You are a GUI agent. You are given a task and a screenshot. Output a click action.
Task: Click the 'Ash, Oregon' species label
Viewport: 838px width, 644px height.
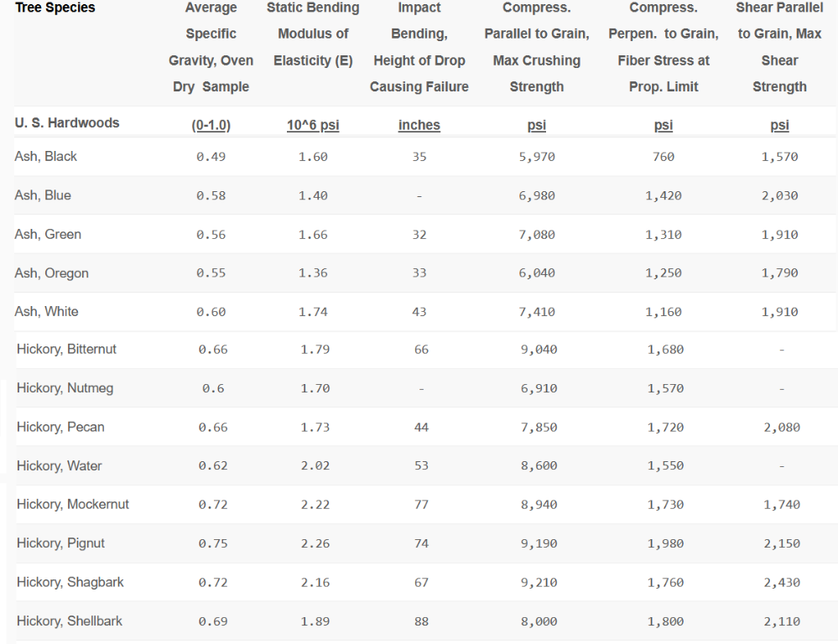point(51,273)
